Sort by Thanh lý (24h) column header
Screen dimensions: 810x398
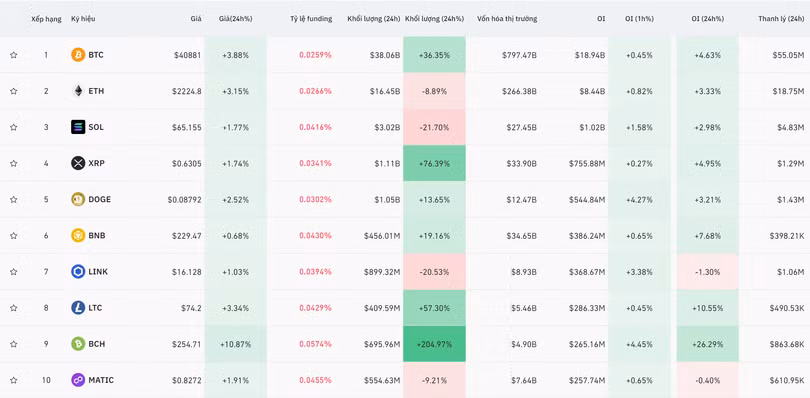[781, 19]
